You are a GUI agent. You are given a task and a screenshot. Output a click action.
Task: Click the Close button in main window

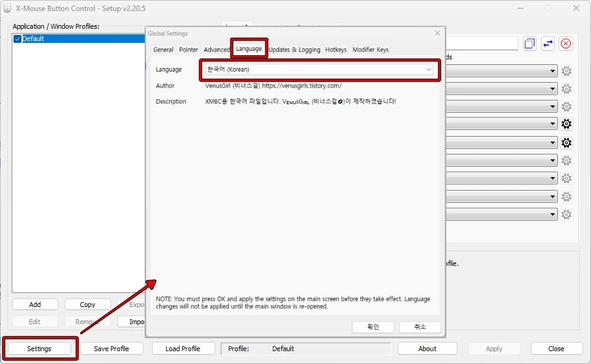[556, 349]
